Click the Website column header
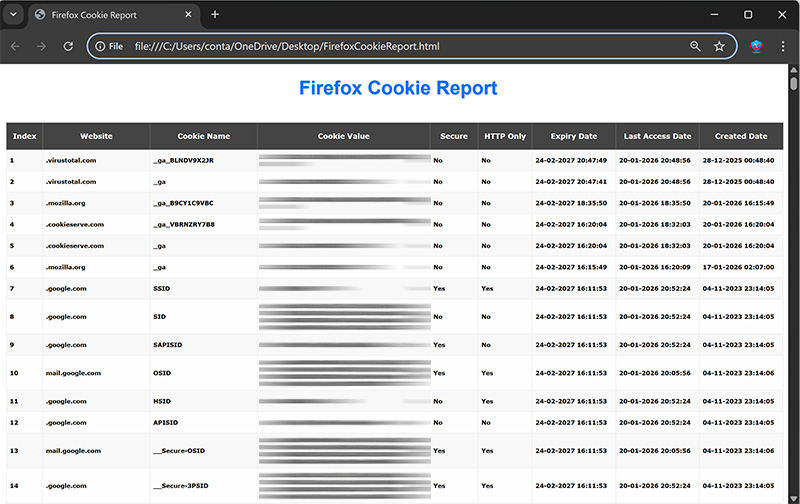This screenshot has width=800, height=504. click(x=96, y=136)
